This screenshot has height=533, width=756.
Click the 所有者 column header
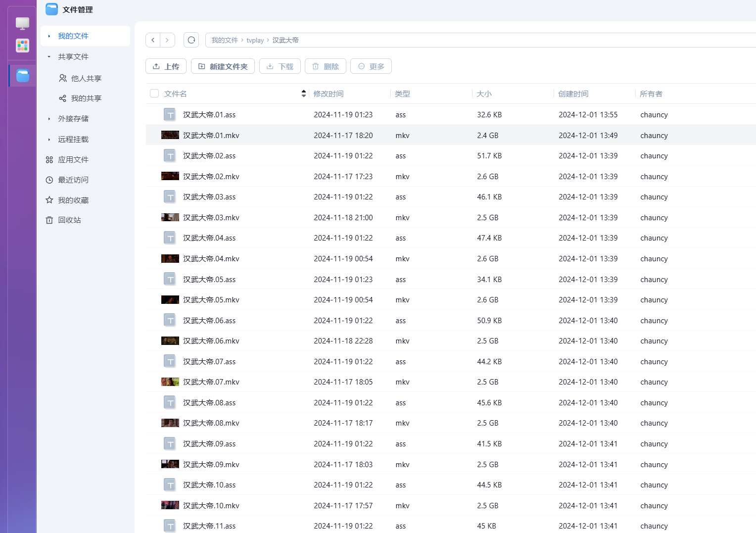tap(651, 94)
